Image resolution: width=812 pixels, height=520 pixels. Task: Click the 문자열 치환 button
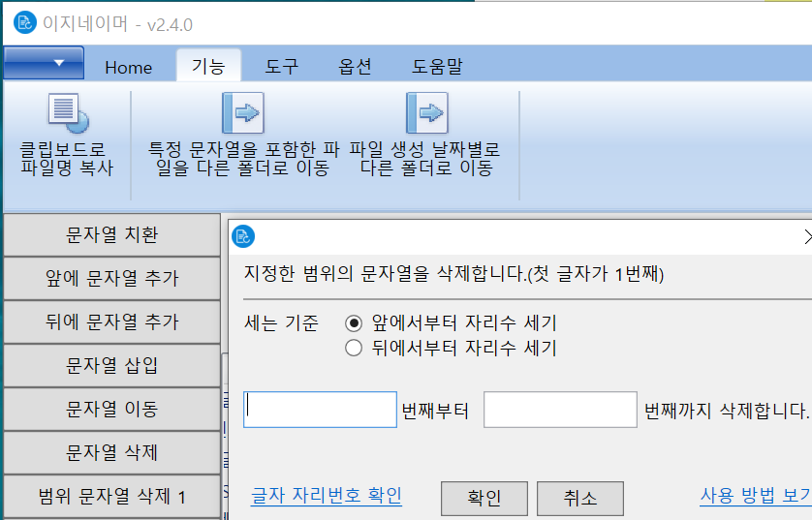(111, 235)
